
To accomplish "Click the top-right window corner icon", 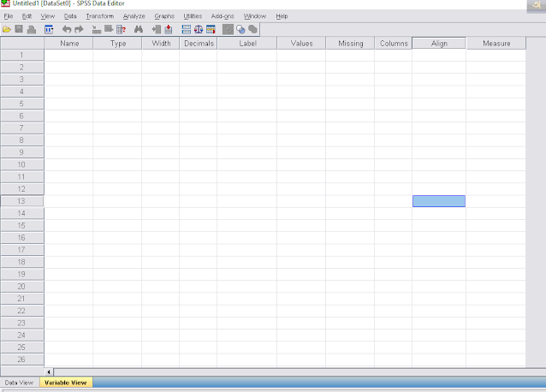I will click(x=537, y=5).
